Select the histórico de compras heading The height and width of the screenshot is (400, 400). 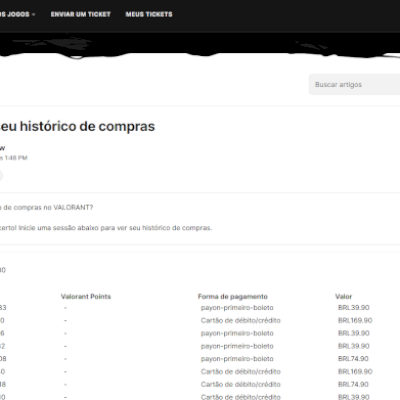click(x=77, y=126)
